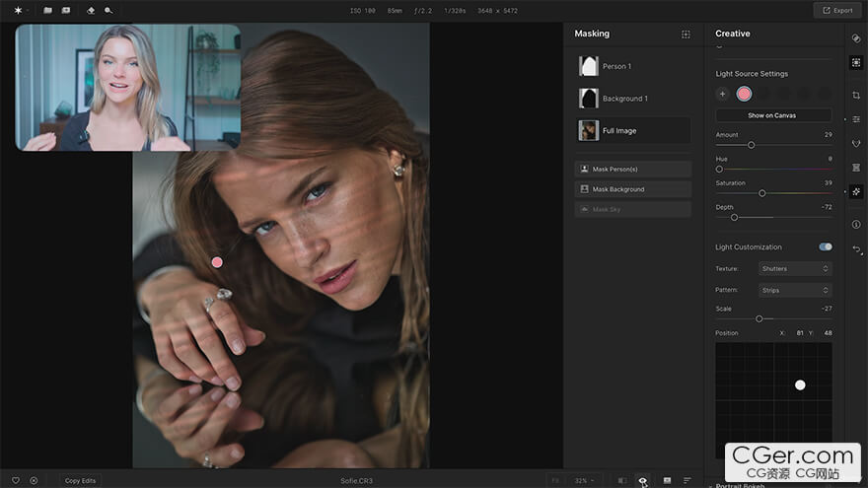
Task: Click the Depth slider handle
Action: 734,218
